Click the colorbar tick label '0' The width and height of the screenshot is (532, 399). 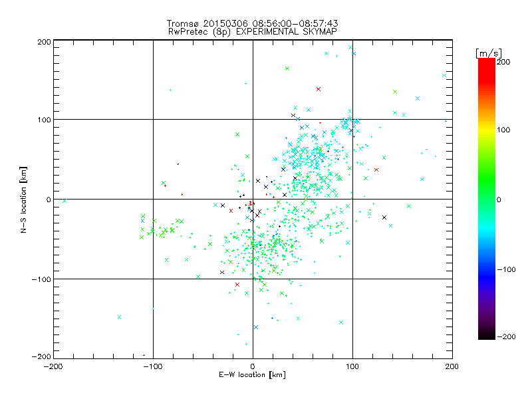499,199
